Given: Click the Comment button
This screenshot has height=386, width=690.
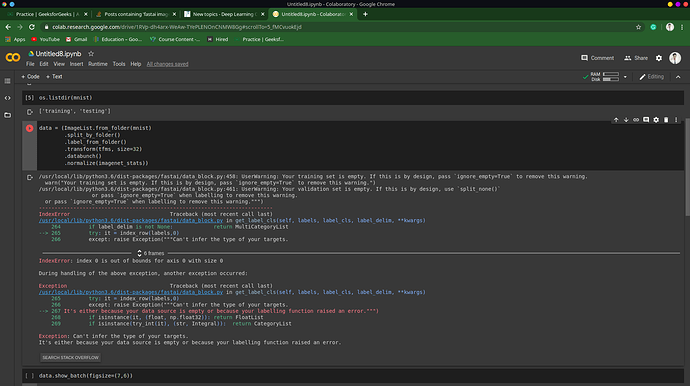Looking at the screenshot, I should click(x=597, y=58).
